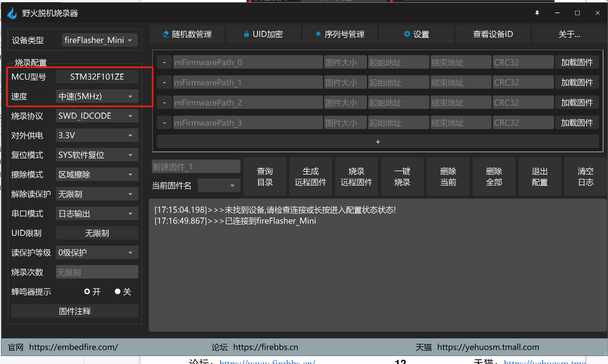Add a firmware row with plus button

click(x=378, y=142)
